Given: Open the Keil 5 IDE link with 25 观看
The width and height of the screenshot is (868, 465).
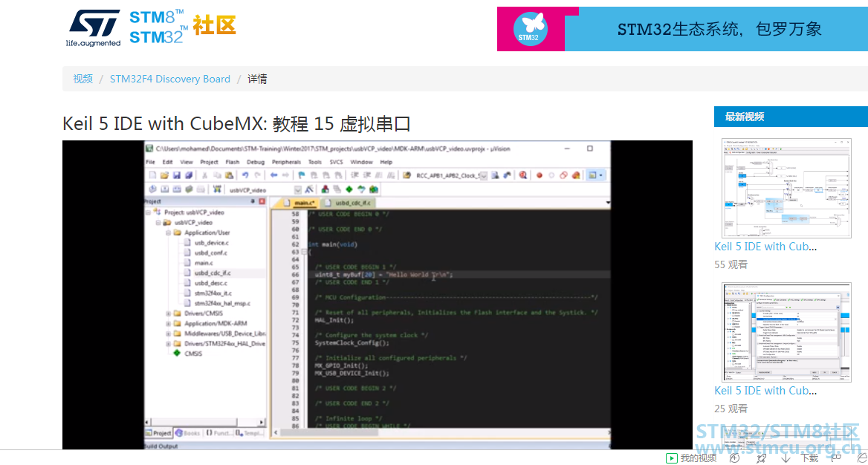Looking at the screenshot, I should [765, 390].
